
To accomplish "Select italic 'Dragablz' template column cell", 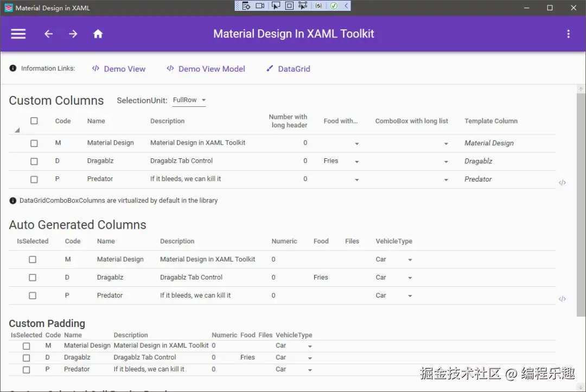I will pos(479,161).
